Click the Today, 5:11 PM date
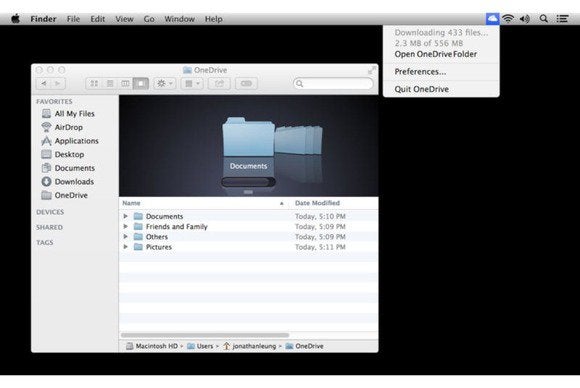Screen dimensions: 580x388 tap(320, 247)
